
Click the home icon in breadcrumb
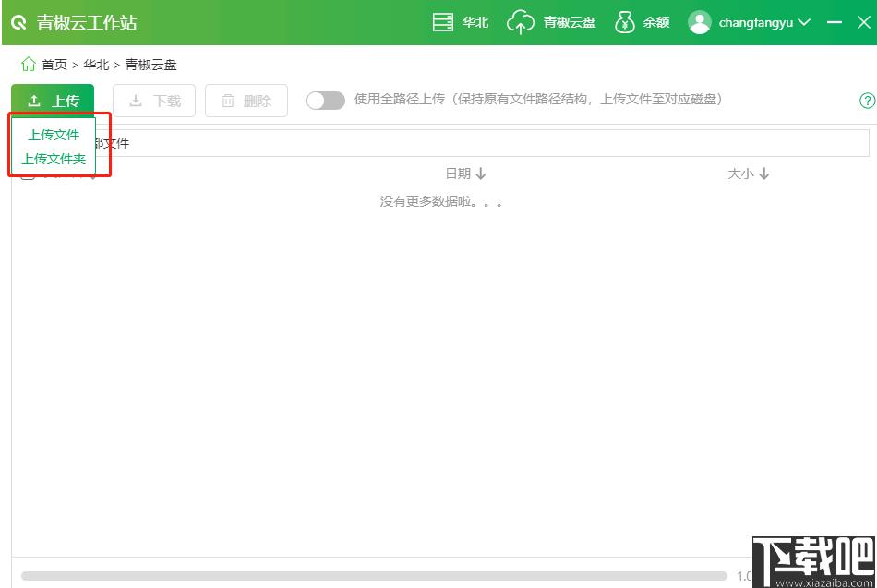coord(28,65)
